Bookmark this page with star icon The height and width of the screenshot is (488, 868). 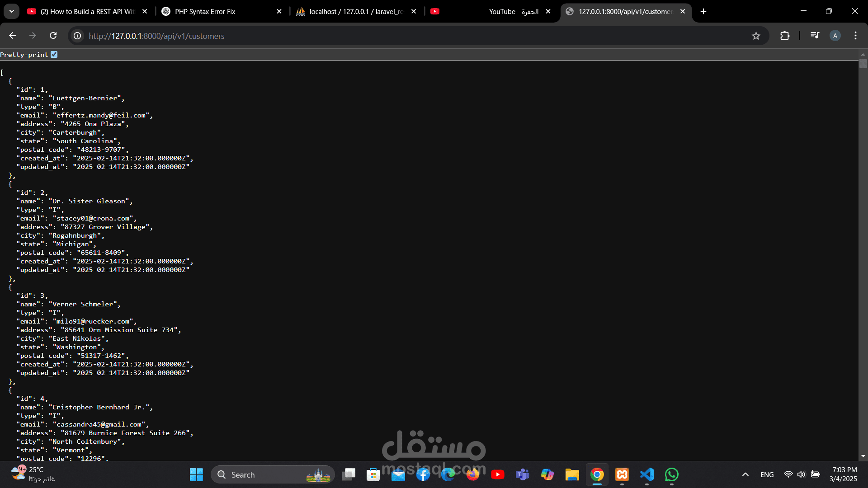[756, 36]
